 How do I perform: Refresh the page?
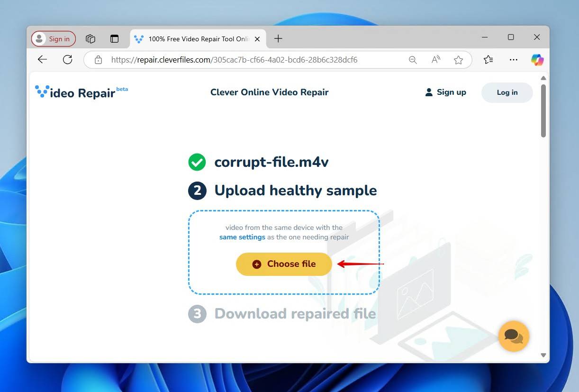coord(68,60)
